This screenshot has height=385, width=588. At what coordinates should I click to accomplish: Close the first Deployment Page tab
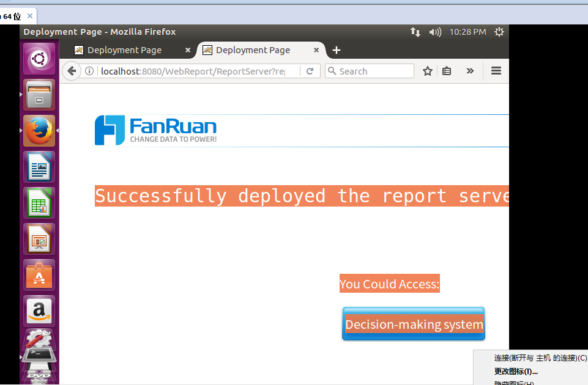tap(188, 50)
